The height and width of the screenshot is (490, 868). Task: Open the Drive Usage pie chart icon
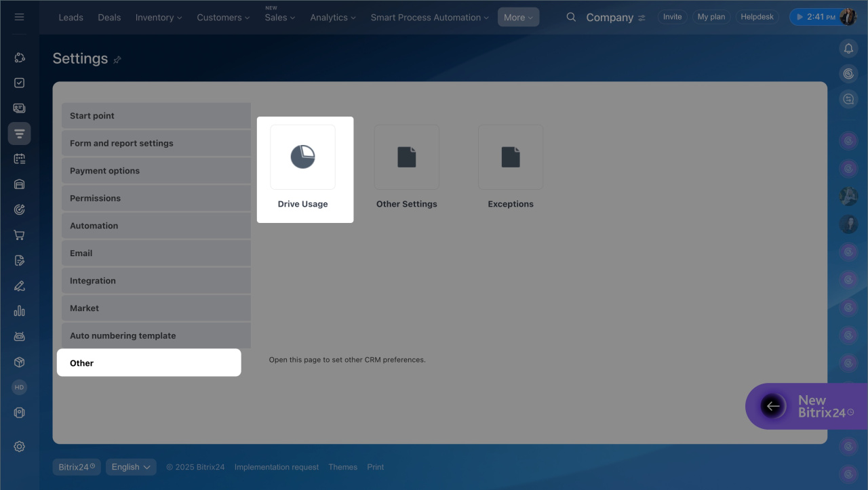click(x=302, y=157)
